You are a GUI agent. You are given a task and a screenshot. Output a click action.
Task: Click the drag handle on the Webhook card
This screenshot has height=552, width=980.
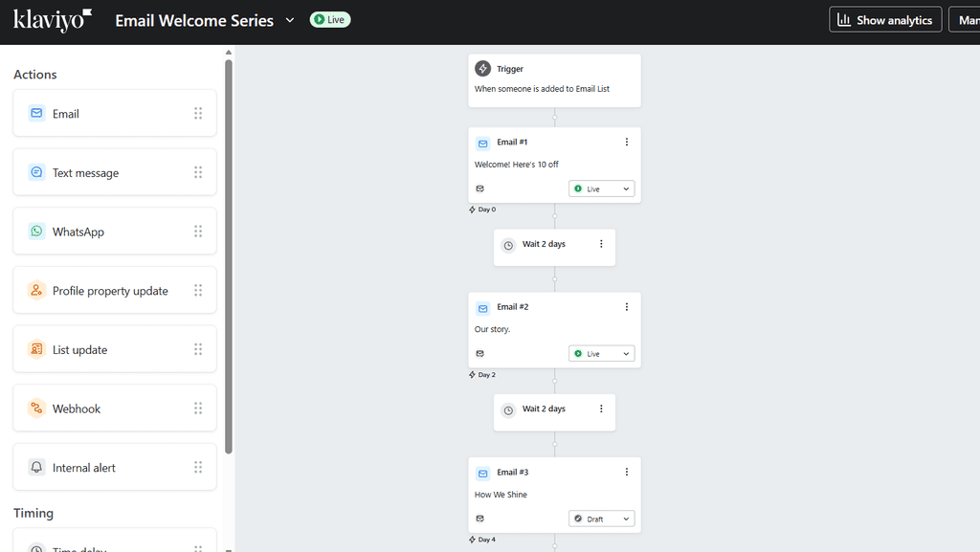click(198, 408)
